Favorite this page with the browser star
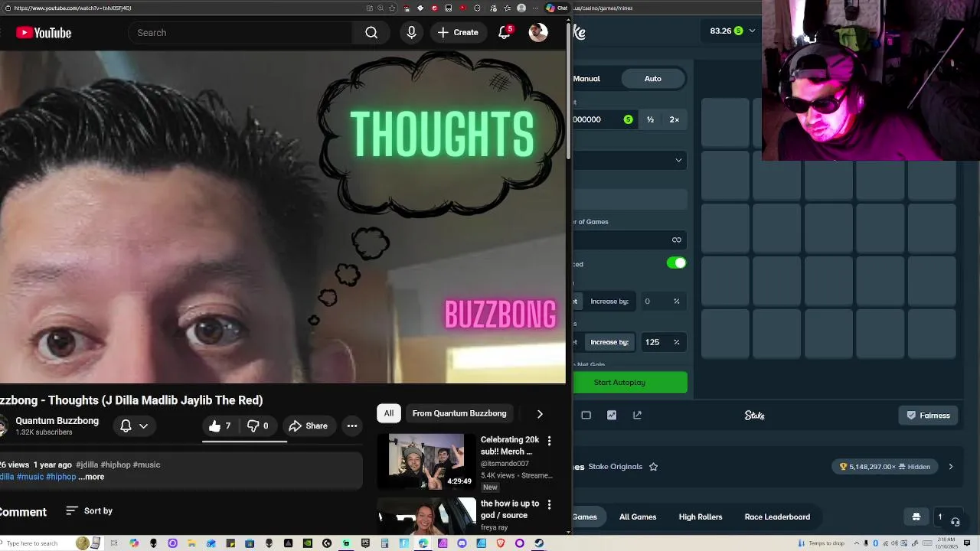The height and width of the screenshot is (551, 980). (393, 8)
